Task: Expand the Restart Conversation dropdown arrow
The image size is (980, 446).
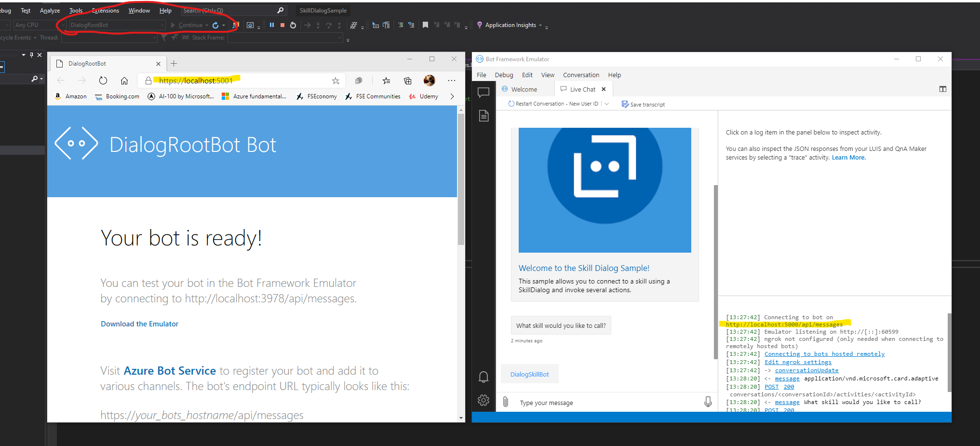Action: click(x=606, y=104)
